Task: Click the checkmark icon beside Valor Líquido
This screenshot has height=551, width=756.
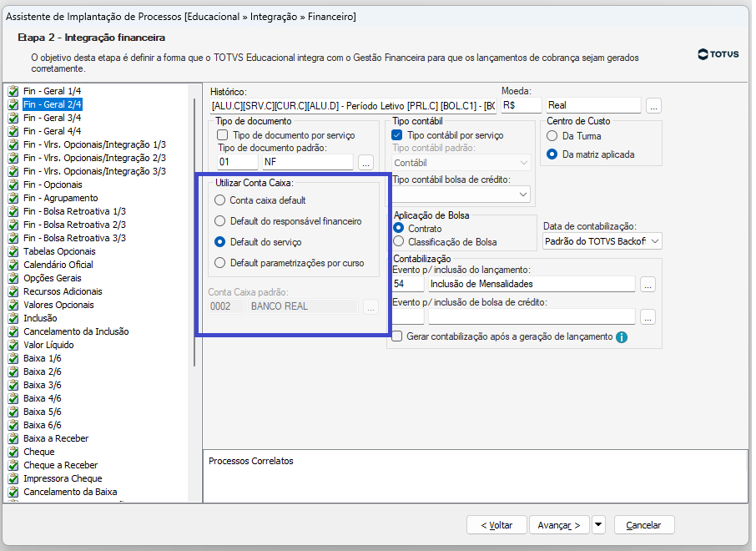Action: coord(13,345)
